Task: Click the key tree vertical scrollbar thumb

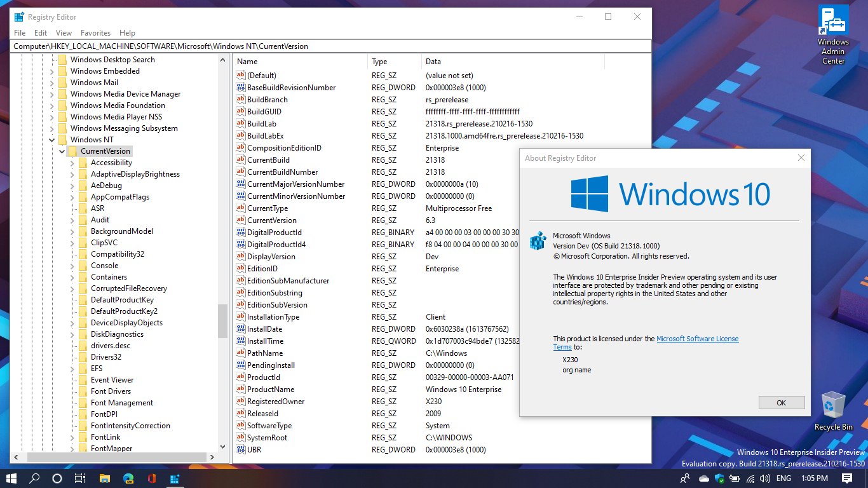Action: pyautogui.click(x=222, y=322)
